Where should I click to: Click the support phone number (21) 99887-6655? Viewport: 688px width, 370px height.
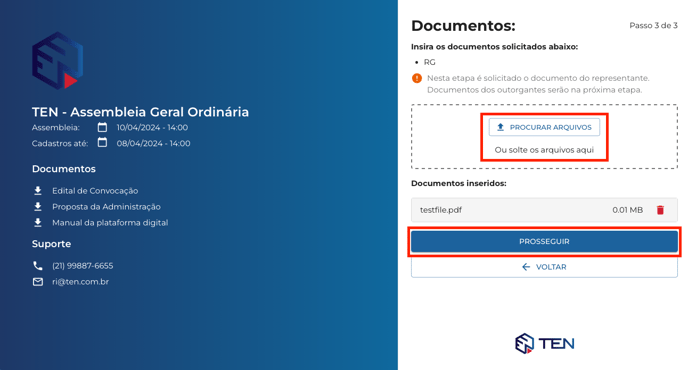point(82,266)
